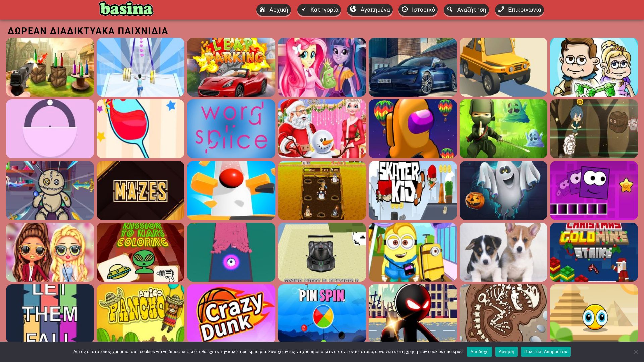Image resolution: width=644 pixels, height=362 pixels.
Task: Open the green ninja slime game
Action: [503, 129]
